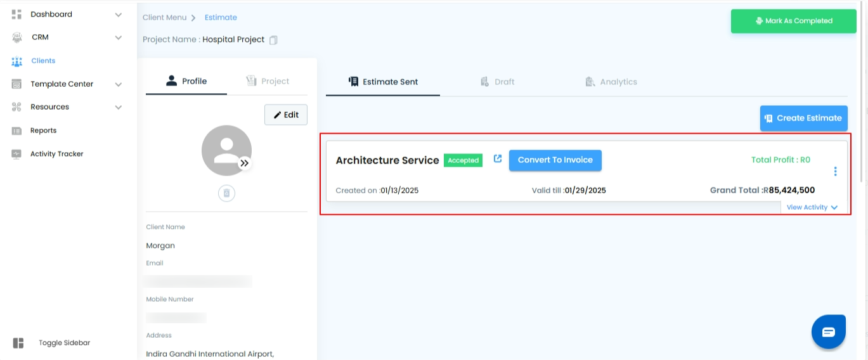Open the blue chat support widget
868x360 pixels.
pyautogui.click(x=828, y=331)
